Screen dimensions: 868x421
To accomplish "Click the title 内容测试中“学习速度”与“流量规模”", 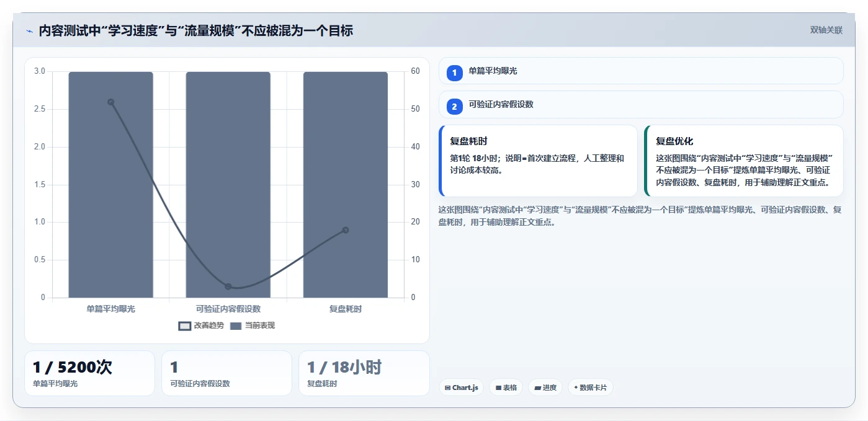I will [140, 30].
